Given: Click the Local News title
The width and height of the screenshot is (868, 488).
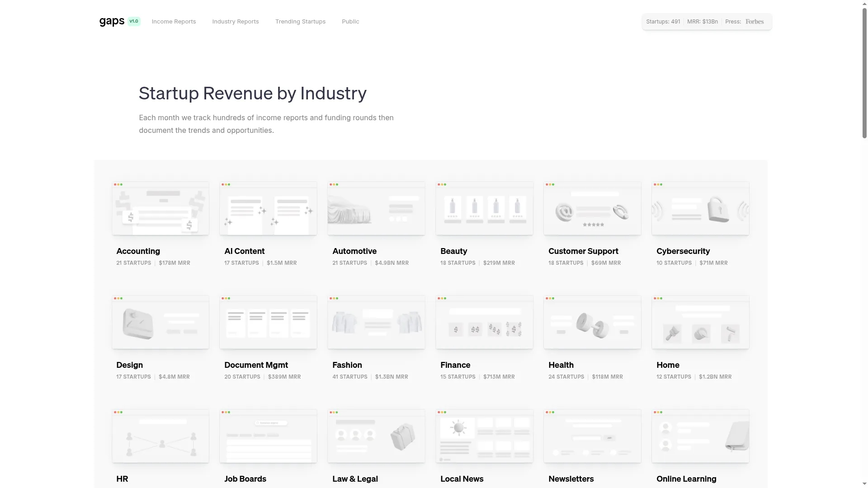Looking at the screenshot, I should 462,479.
